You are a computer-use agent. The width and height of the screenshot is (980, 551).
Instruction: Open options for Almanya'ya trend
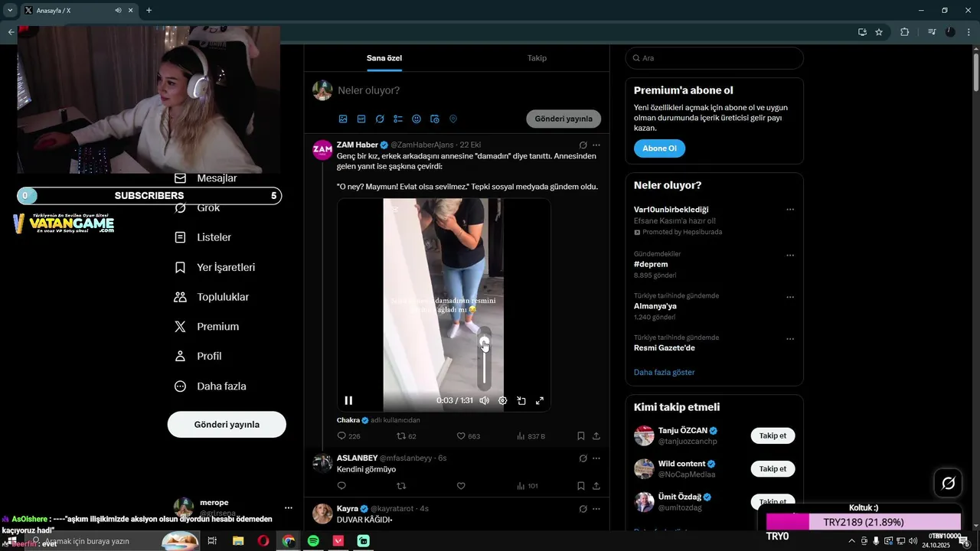tap(790, 297)
